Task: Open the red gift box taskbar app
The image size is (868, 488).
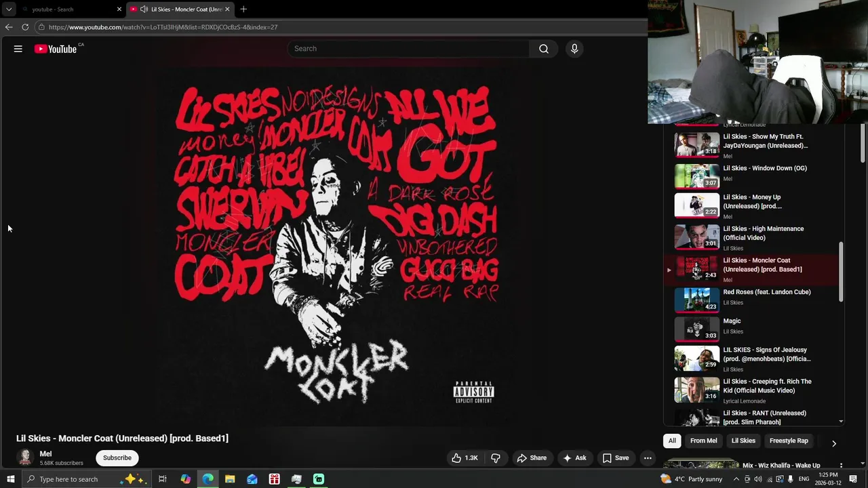Action: tap(275, 479)
